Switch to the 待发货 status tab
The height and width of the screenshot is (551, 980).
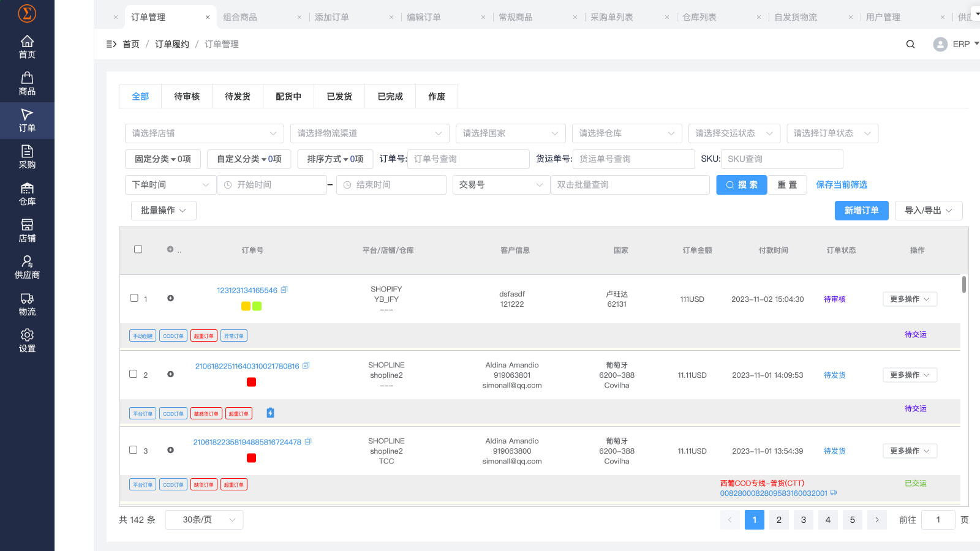238,97
